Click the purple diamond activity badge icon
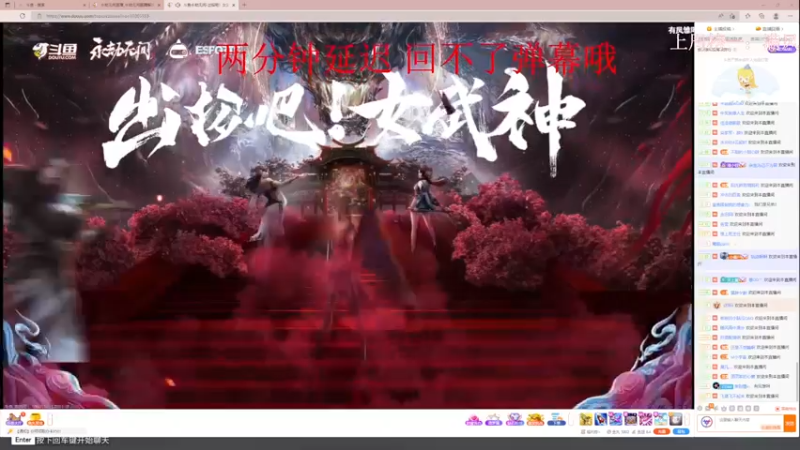Image resolution: width=800 pixels, height=450 pixels. pos(515,419)
